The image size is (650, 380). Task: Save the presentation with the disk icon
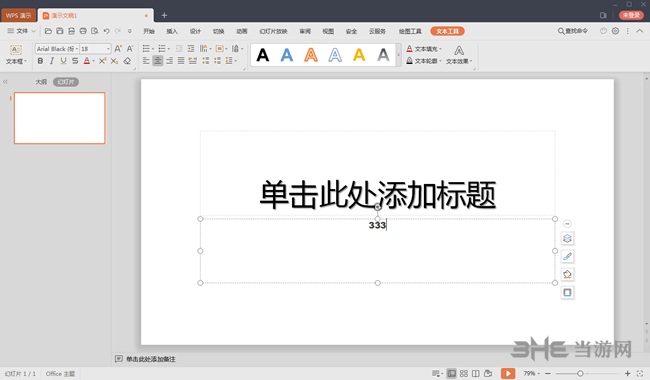[60, 31]
